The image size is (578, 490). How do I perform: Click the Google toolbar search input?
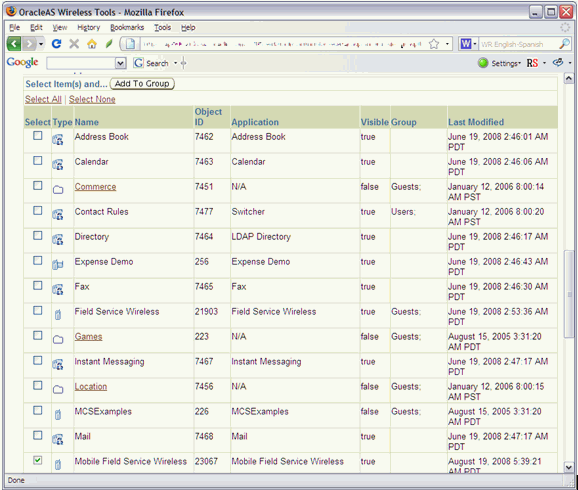(x=81, y=63)
